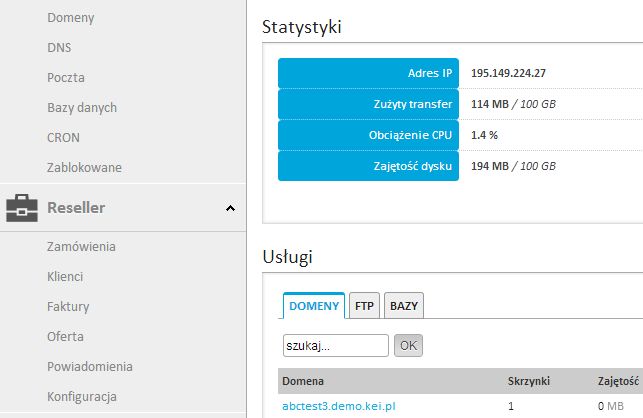643x418 pixels.
Task: Switch to the FTP tab
Action: [x=364, y=307]
